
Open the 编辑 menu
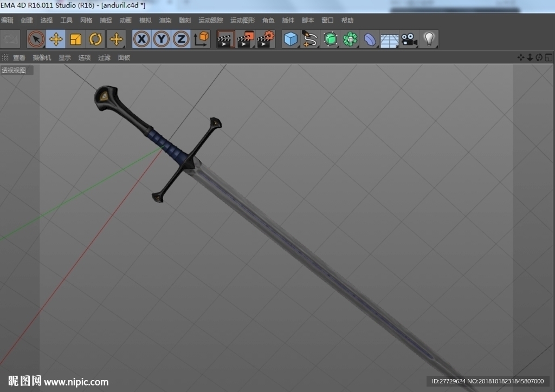pyautogui.click(x=7, y=20)
